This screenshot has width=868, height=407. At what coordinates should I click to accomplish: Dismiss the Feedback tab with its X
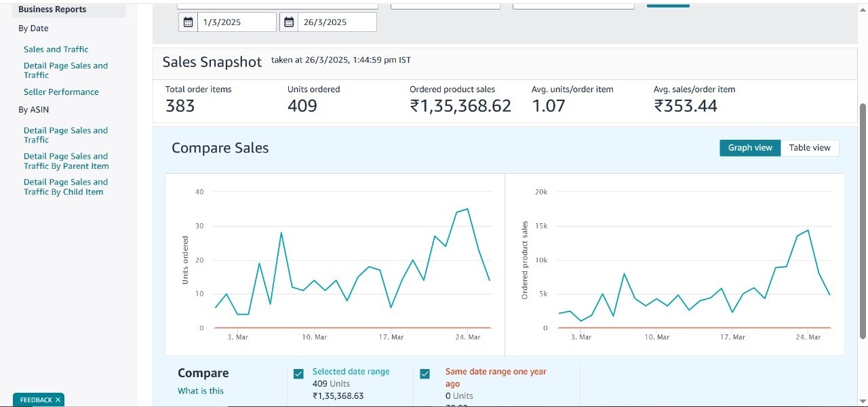[58, 400]
